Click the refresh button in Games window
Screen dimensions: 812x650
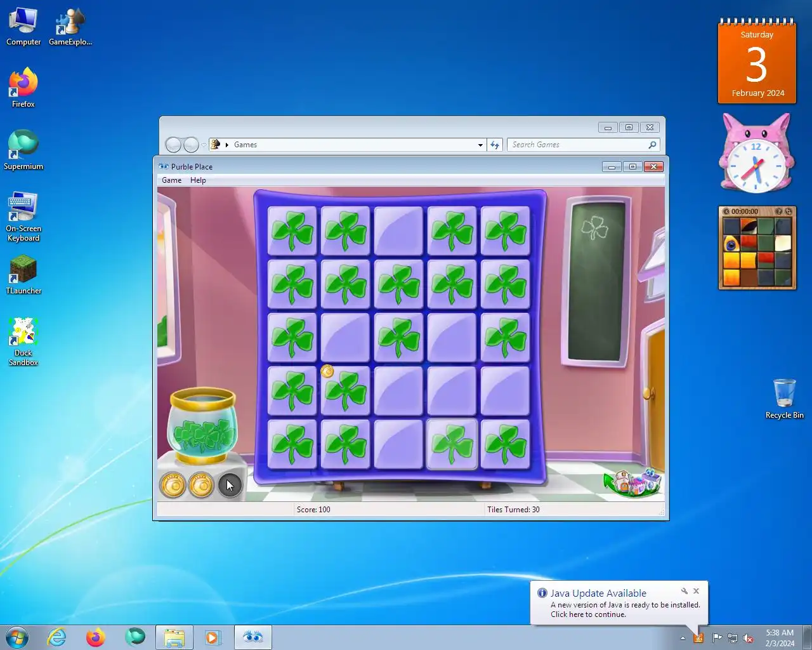[495, 145]
